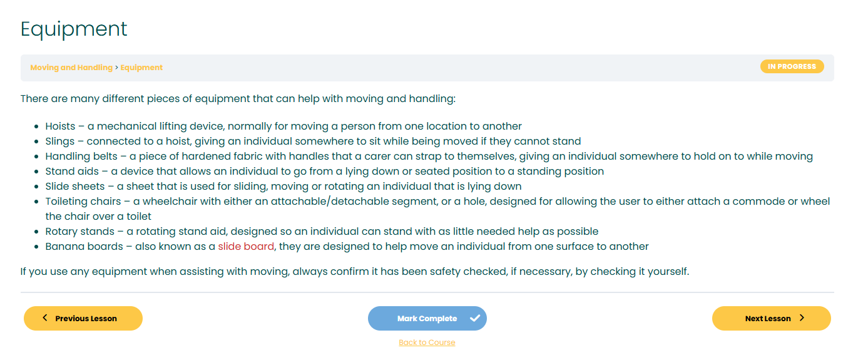This screenshot has width=868, height=355.
Task: Open the red slide board link
Action: [246, 247]
